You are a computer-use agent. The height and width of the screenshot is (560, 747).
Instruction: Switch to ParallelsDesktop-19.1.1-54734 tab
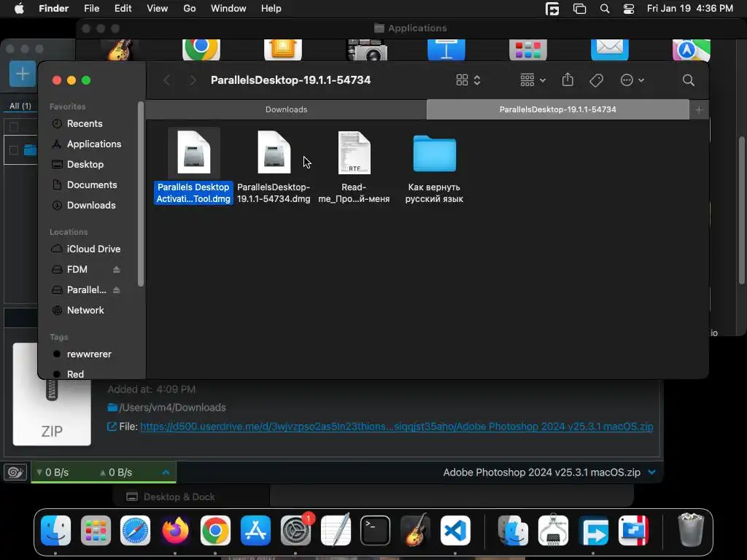tap(558, 109)
